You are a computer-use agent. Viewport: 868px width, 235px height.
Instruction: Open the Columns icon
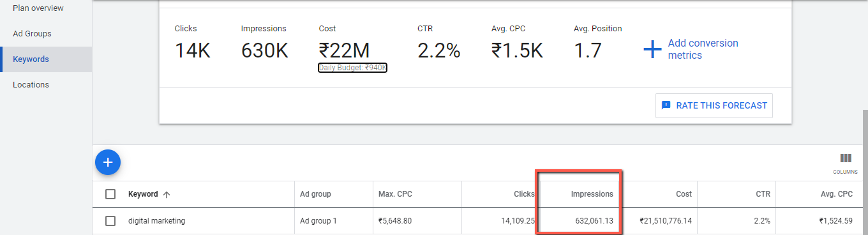click(x=845, y=158)
